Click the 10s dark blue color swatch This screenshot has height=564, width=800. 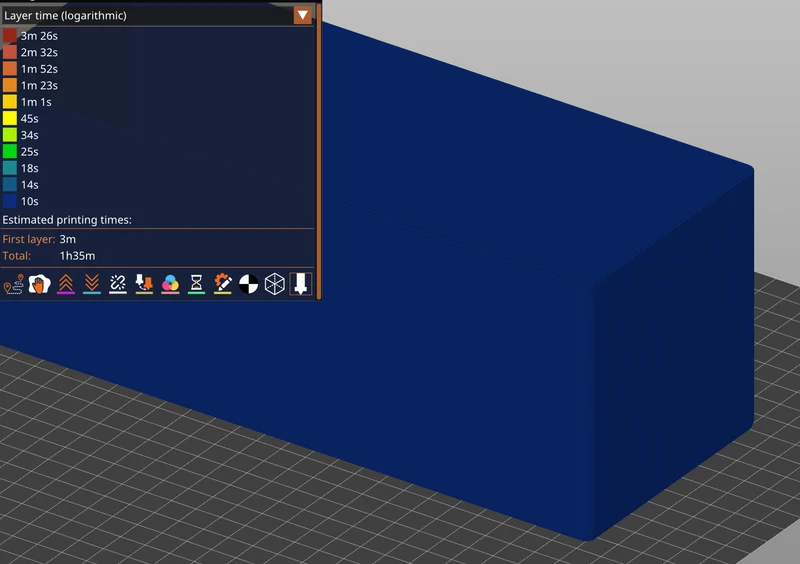click(x=10, y=201)
